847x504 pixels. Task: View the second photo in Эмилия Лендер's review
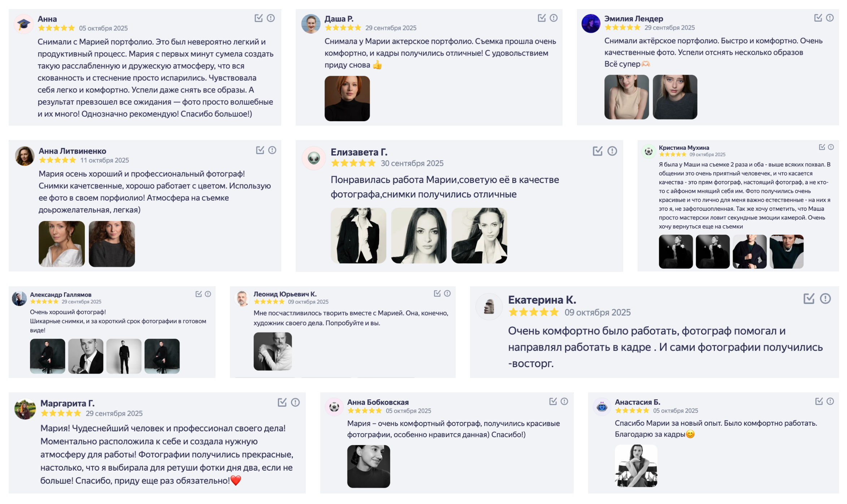[x=675, y=96]
